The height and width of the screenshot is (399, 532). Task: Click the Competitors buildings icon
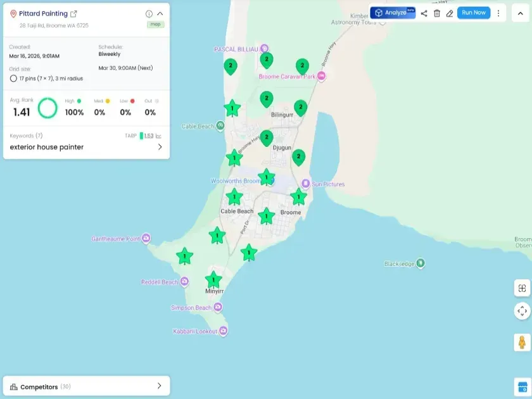(x=13, y=387)
